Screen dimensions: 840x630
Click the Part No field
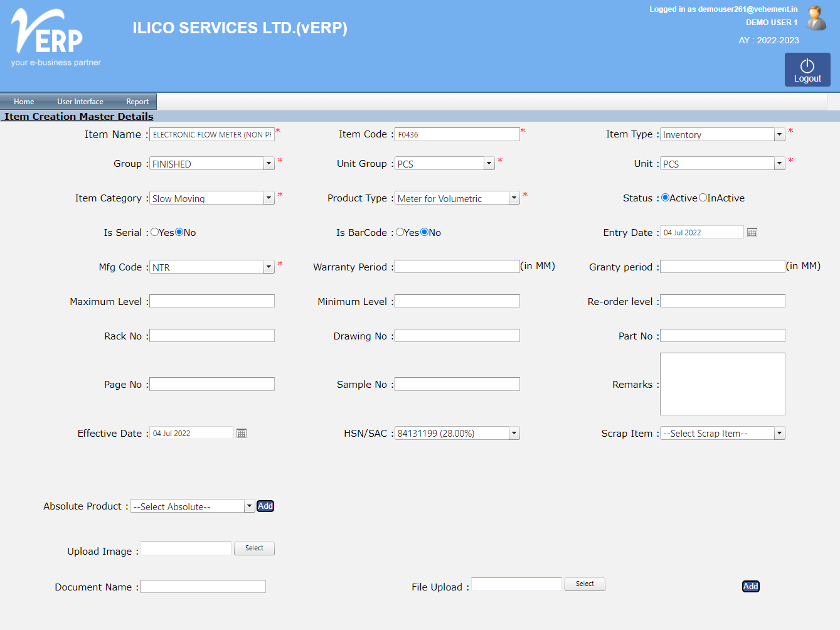tap(723, 336)
